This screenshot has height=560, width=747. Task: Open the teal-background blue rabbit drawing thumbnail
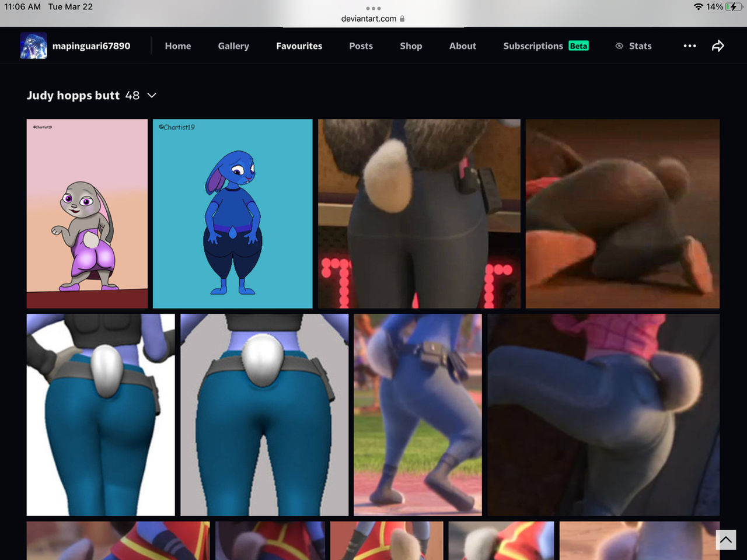(232, 213)
